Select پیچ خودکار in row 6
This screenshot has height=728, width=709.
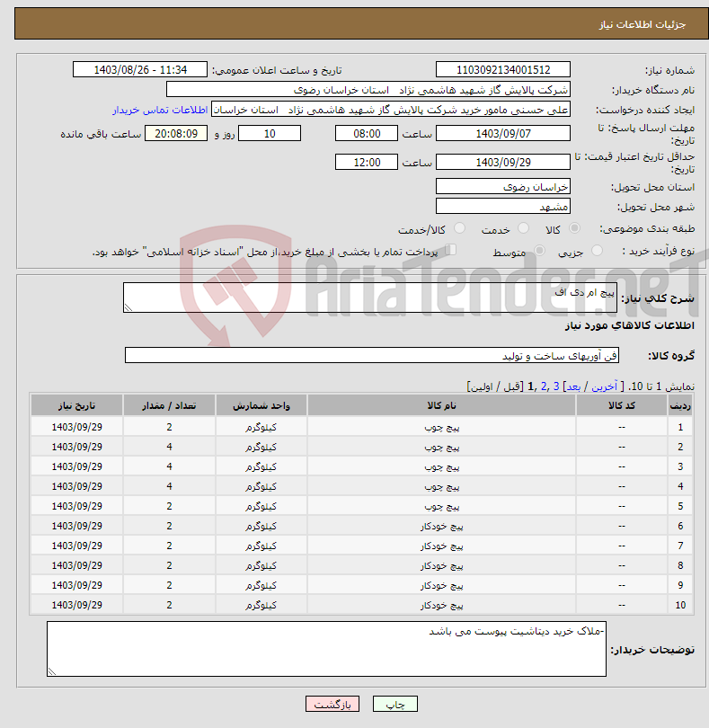(441, 526)
